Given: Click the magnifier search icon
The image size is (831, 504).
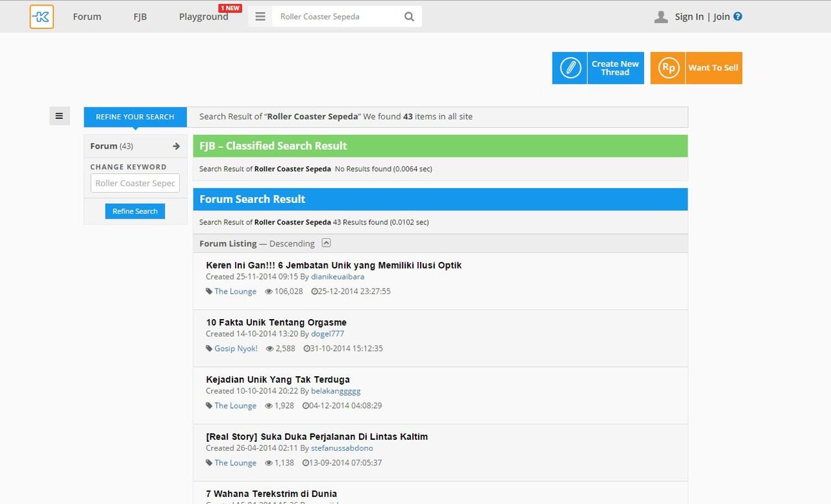Looking at the screenshot, I should pos(409,17).
